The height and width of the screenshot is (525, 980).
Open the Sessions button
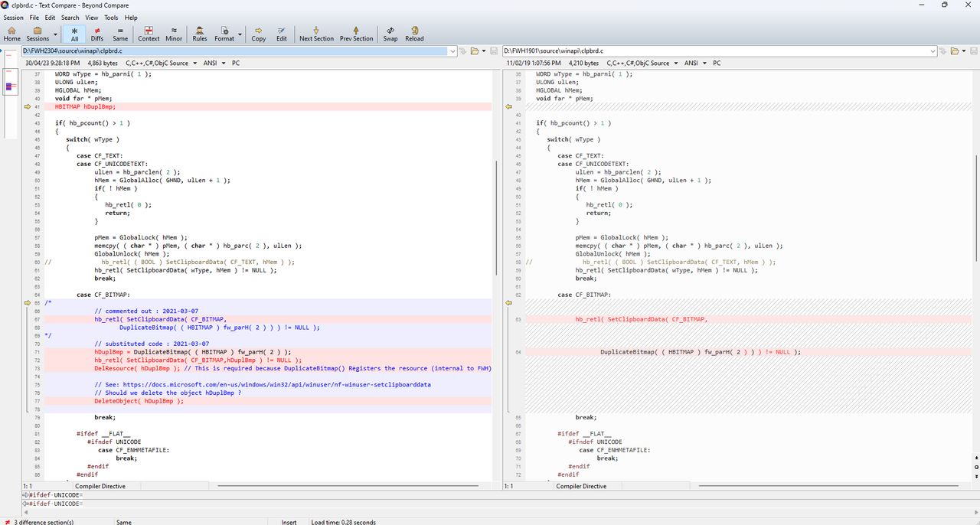(x=38, y=34)
